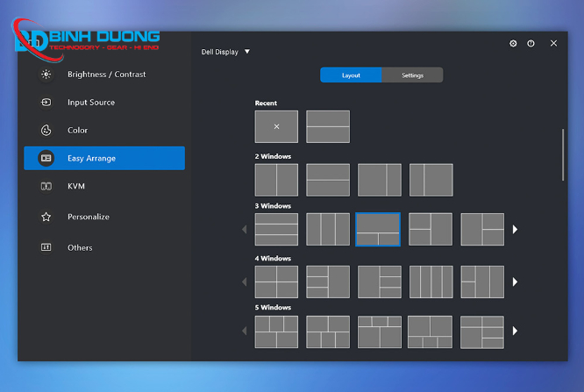
Task: Select the Input Source icon
Action: (x=46, y=103)
